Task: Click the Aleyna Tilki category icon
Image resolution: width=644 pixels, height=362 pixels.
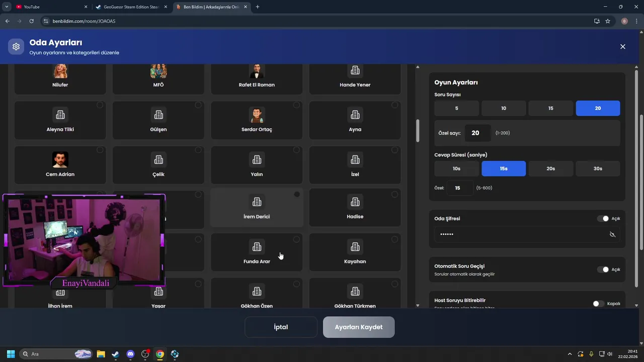Action: (x=60, y=115)
